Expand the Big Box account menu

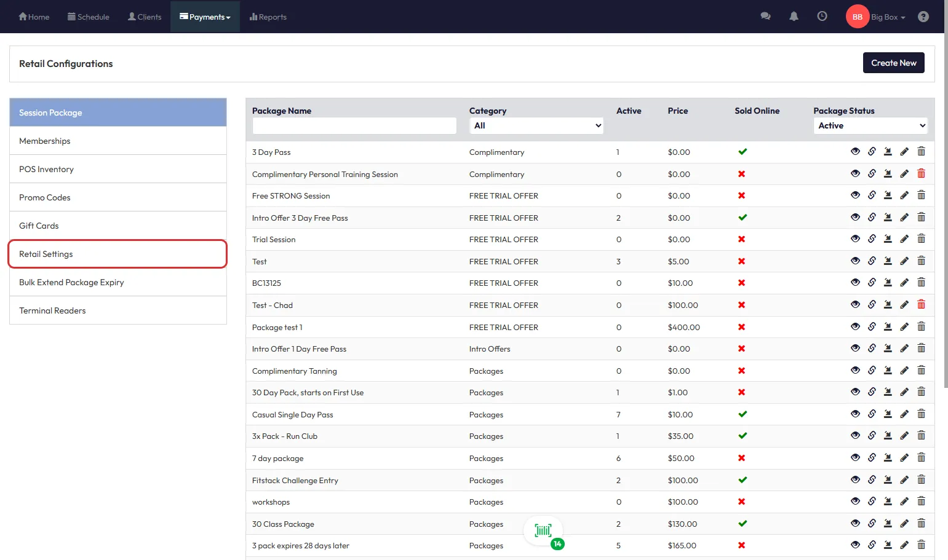coord(888,17)
